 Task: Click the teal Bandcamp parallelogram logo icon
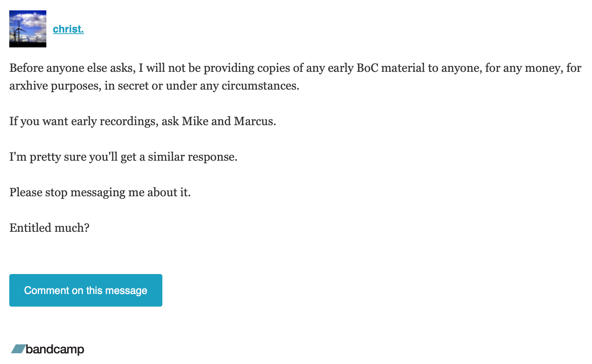point(18,349)
